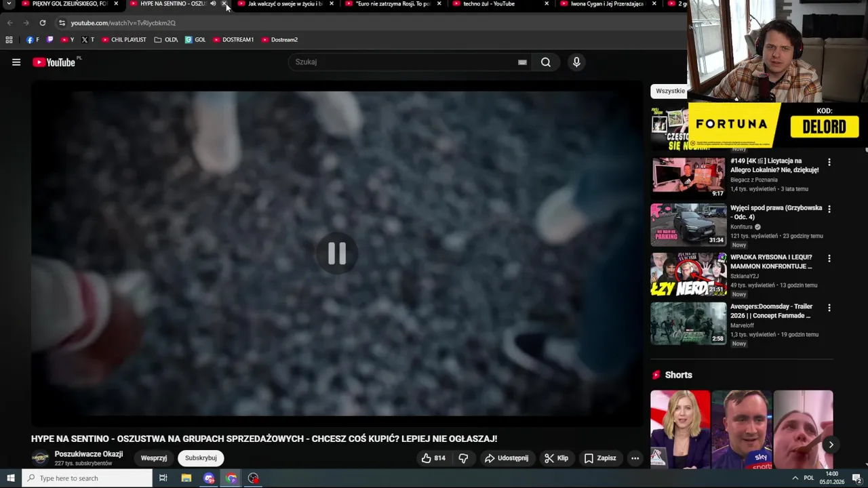Screen dimensions: 868x488
Task: Open the Windows notification center
Action: point(857,479)
